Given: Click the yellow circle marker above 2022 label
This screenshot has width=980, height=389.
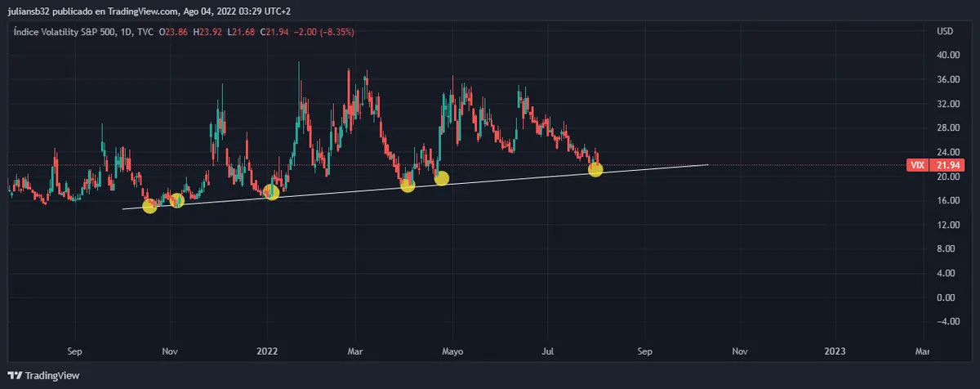Looking at the screenshot, I should click(x=272, y=193).
